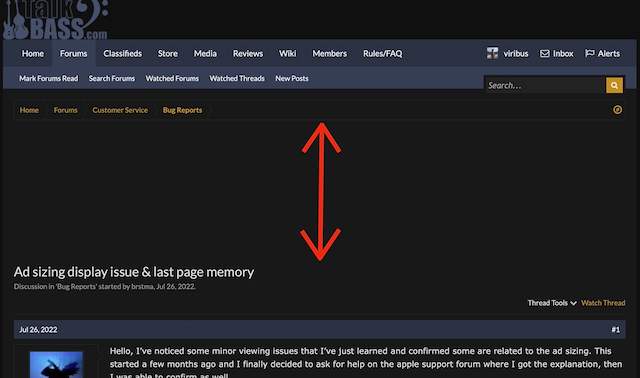Open the Rules/FAQ tab
The height and width of the screenshot is (378, 640).
[x=382, y=53]
